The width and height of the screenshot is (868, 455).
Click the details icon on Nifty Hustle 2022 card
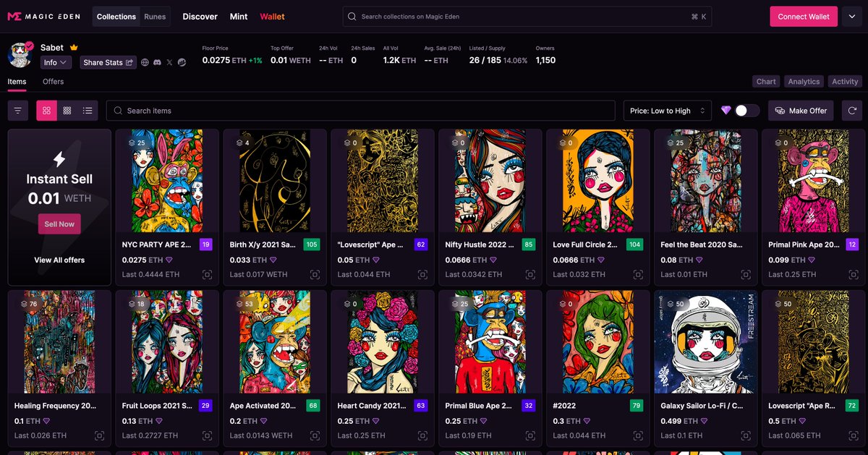(x=530, y=275)
